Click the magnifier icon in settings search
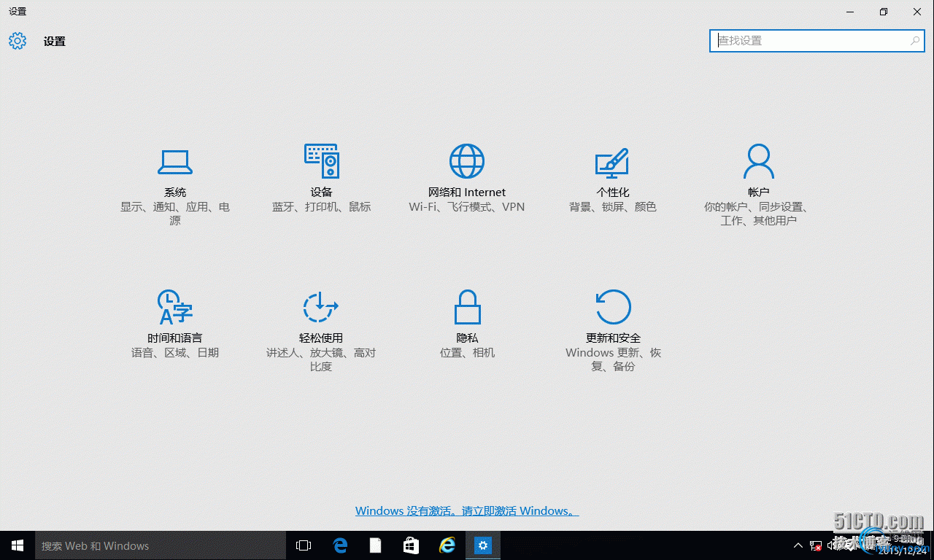The image size is (934, 560). pyautogui.click(x=915, y=41)
